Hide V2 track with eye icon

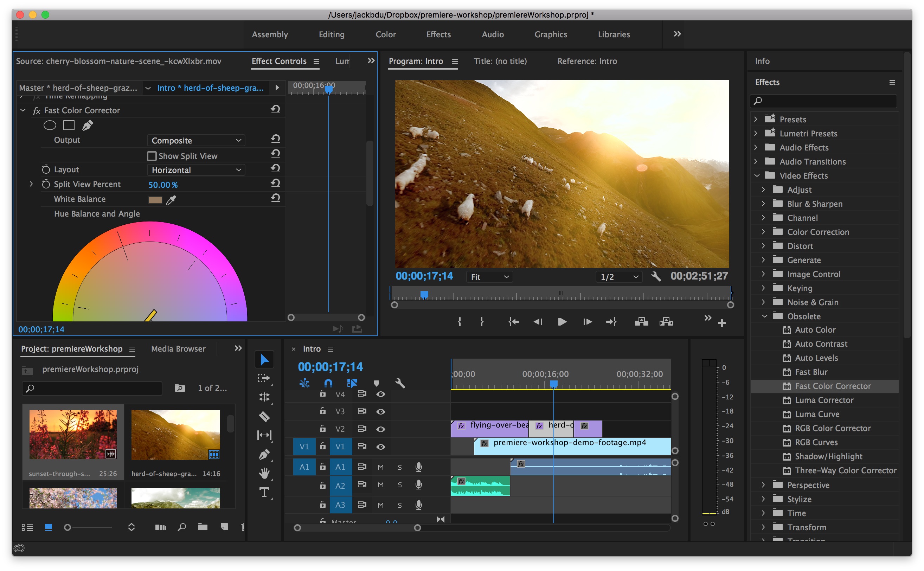click(381, 429)
